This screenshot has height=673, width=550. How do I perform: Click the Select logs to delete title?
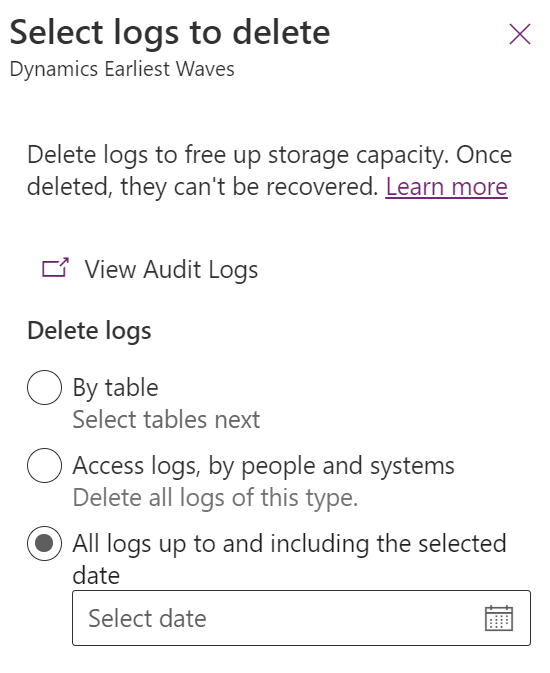pyautogui.click(x=170, y=33)
